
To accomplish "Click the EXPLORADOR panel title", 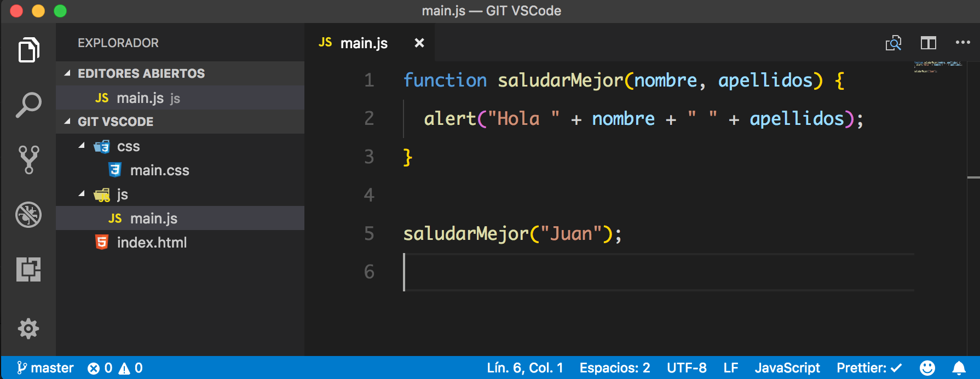I will click(118, 43).
